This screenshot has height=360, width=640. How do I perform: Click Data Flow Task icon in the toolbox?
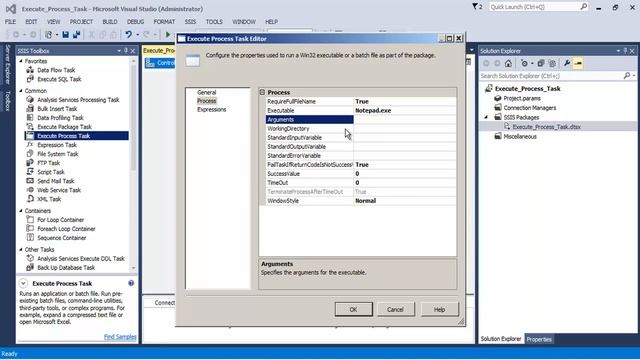(30, 70)
